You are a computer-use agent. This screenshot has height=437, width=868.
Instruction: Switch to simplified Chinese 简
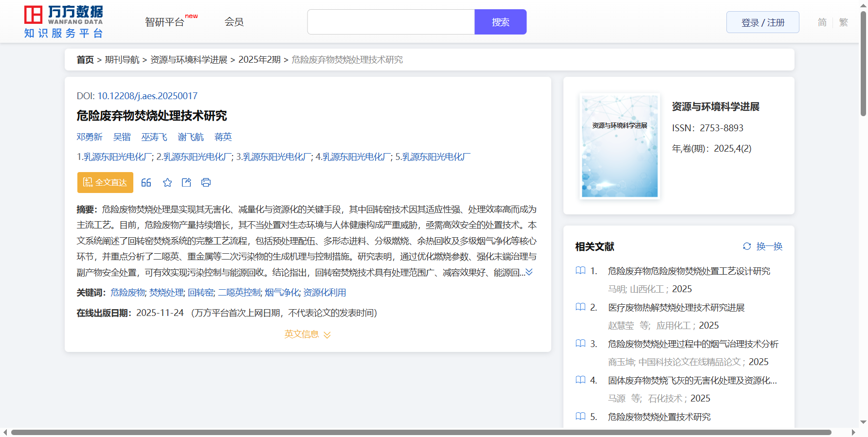[822, 22]
